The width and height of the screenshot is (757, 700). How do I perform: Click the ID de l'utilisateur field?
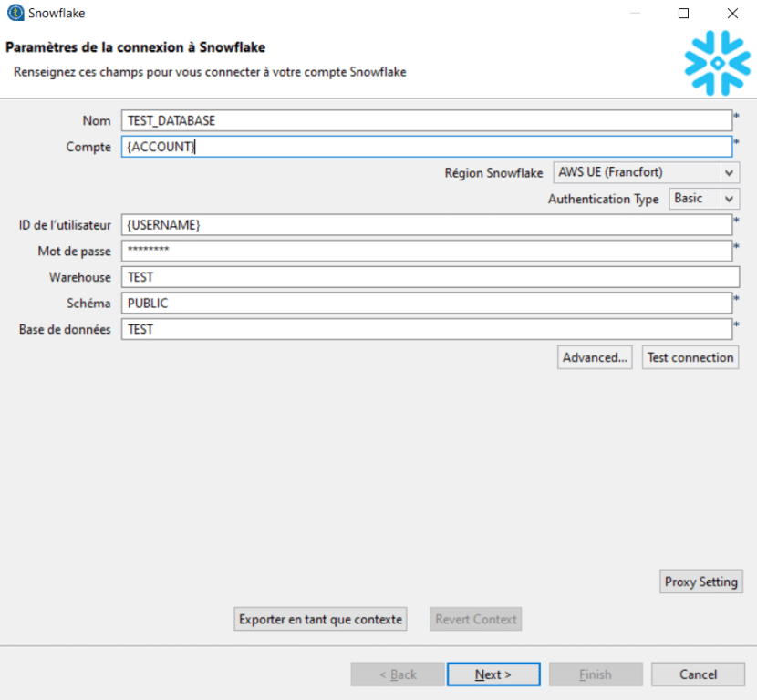tap(427, 225)
